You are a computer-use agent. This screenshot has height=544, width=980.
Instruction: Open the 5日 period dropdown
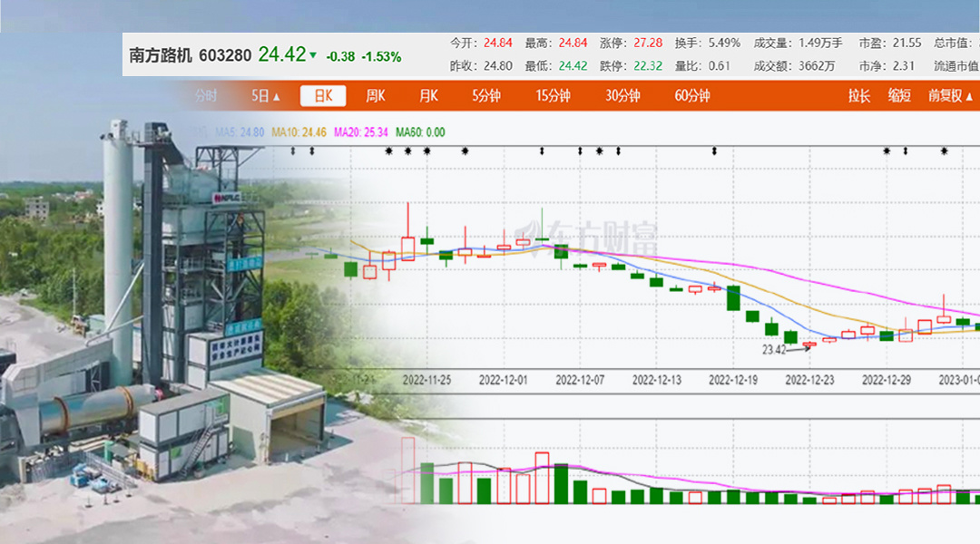(266, 96)
